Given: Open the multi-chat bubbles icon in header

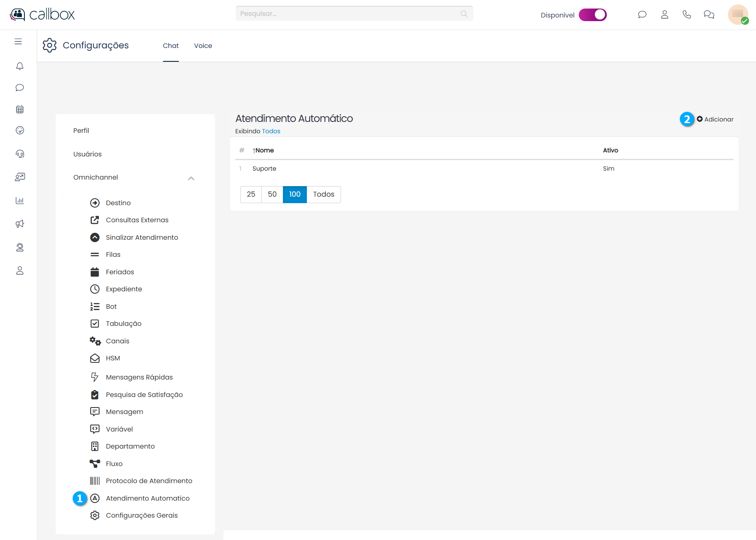Looking at the screenshot, I should pyautogui.click(x=709, y=15).
